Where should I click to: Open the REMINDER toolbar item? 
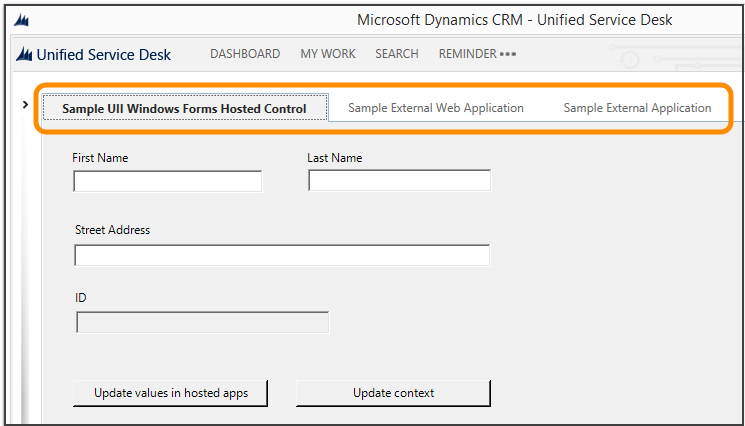[468, 54]
